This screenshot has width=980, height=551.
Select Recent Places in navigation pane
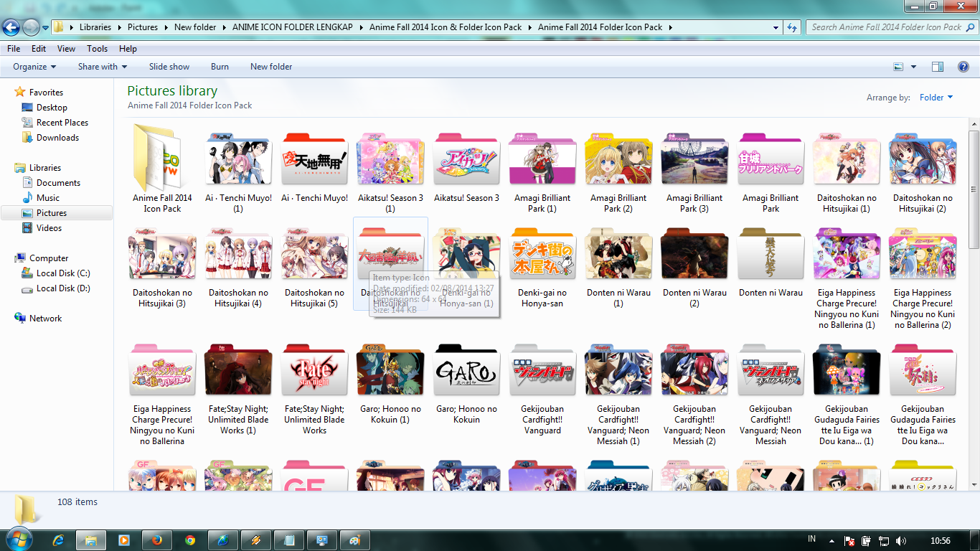click(62, 123)
